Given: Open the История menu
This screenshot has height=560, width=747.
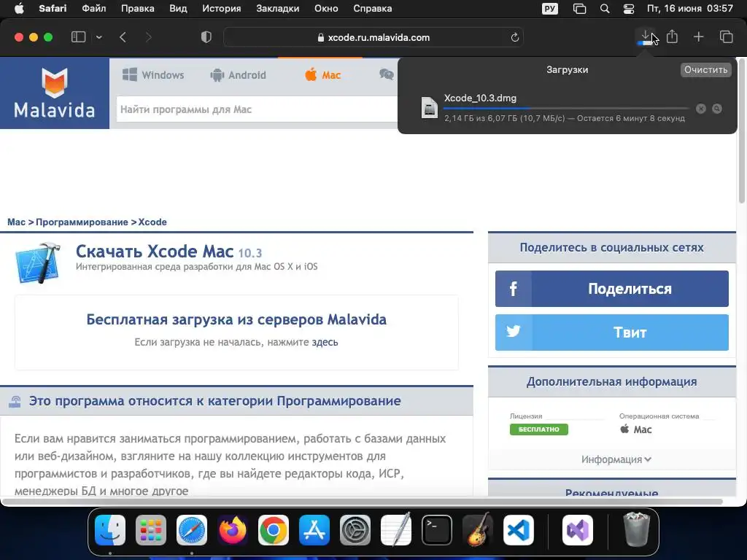Looking at the screenshot, I should [x=222, y=9].
